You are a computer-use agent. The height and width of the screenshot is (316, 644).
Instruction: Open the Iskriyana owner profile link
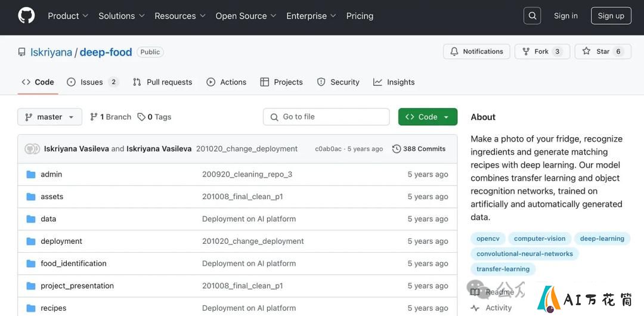(51, 52)
